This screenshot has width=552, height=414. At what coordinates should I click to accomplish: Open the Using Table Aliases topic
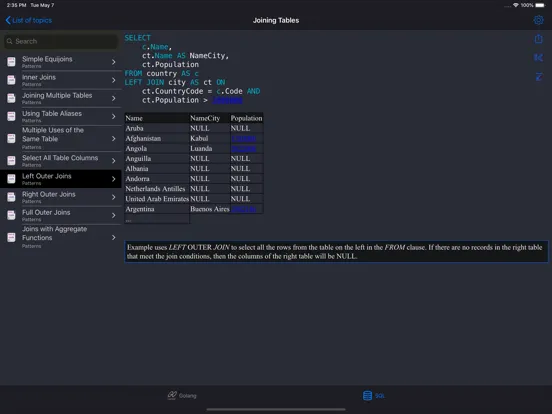tap(61, 117)
